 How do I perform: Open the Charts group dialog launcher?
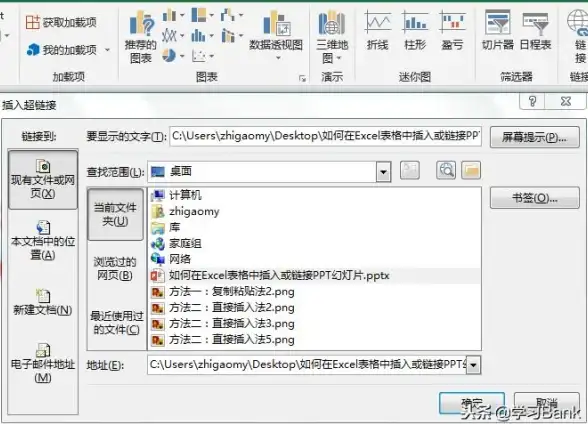point(302,78)
